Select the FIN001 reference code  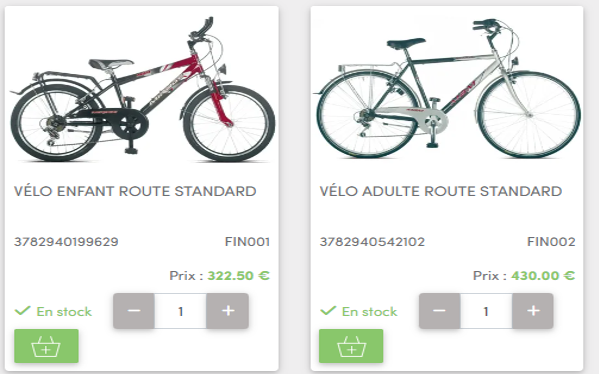247,242
